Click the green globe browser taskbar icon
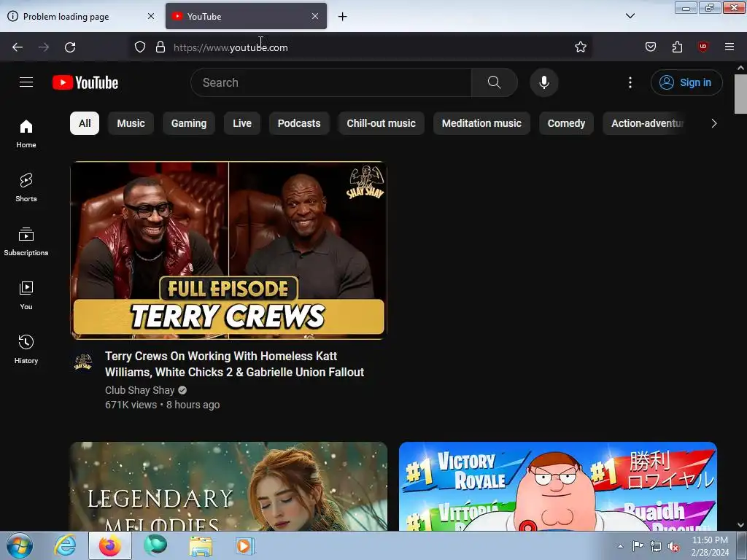The image size is (747, 560). 155,545
